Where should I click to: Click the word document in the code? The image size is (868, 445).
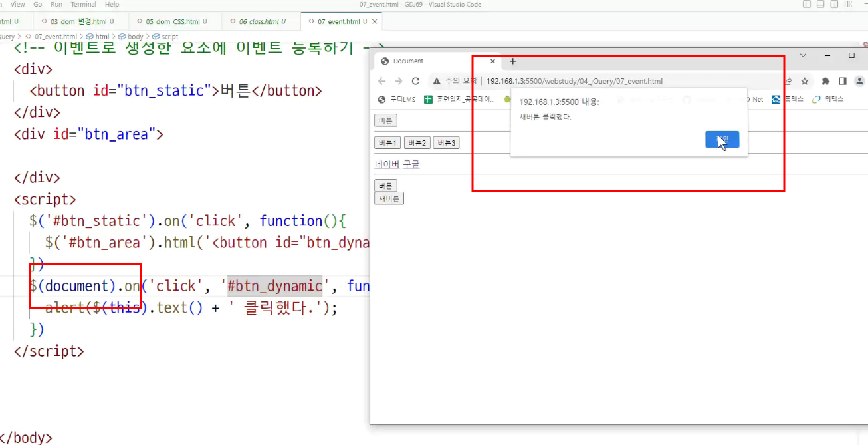coord(76,286)
